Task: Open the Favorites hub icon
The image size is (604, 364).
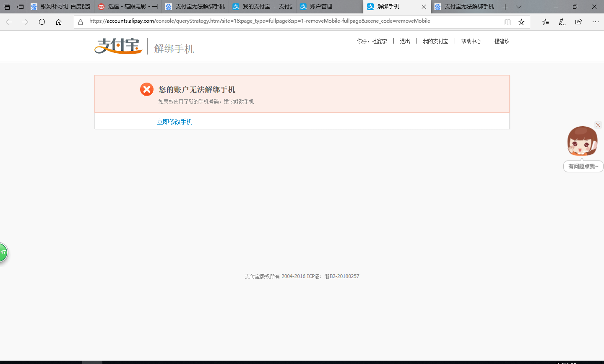Action: tap(545, 21)
